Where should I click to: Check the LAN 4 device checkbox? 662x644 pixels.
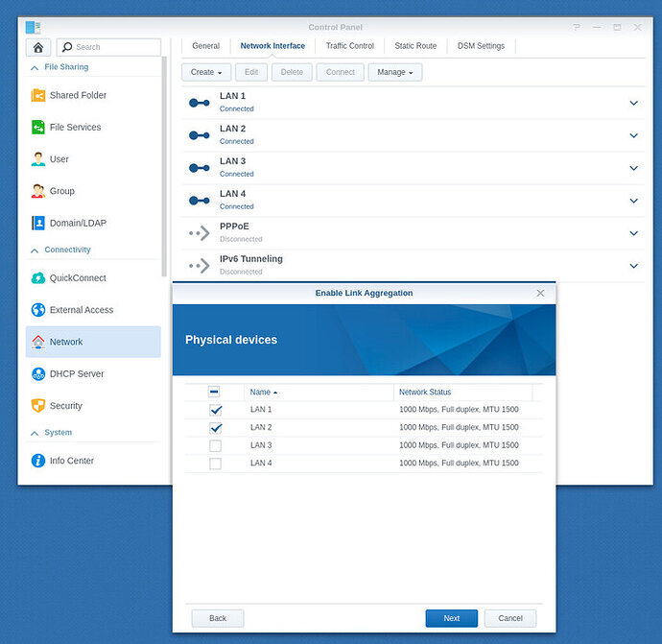pyautogui.click(x=215, y=464)
